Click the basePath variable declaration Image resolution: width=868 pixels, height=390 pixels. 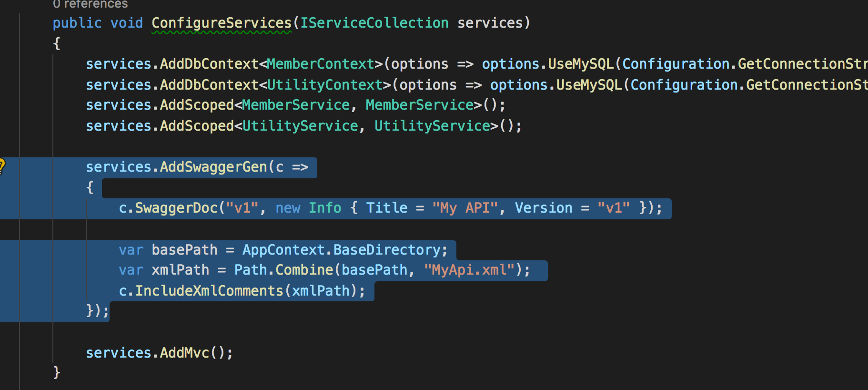coord(184,250)
